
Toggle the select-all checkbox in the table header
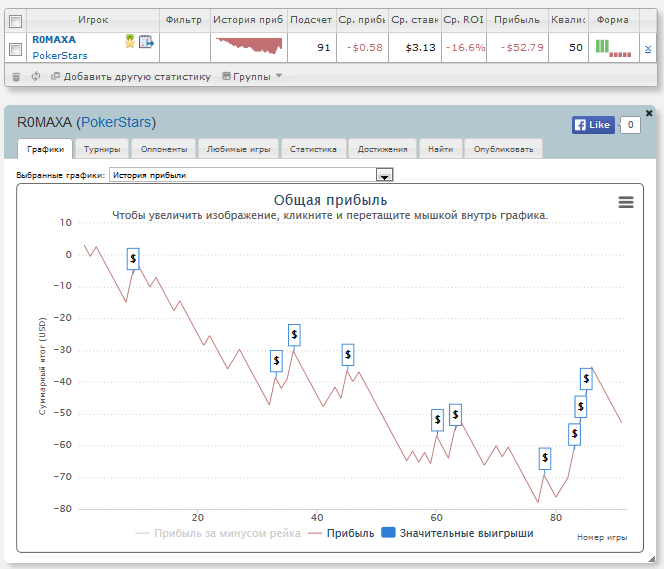click(x=15, y=20)
